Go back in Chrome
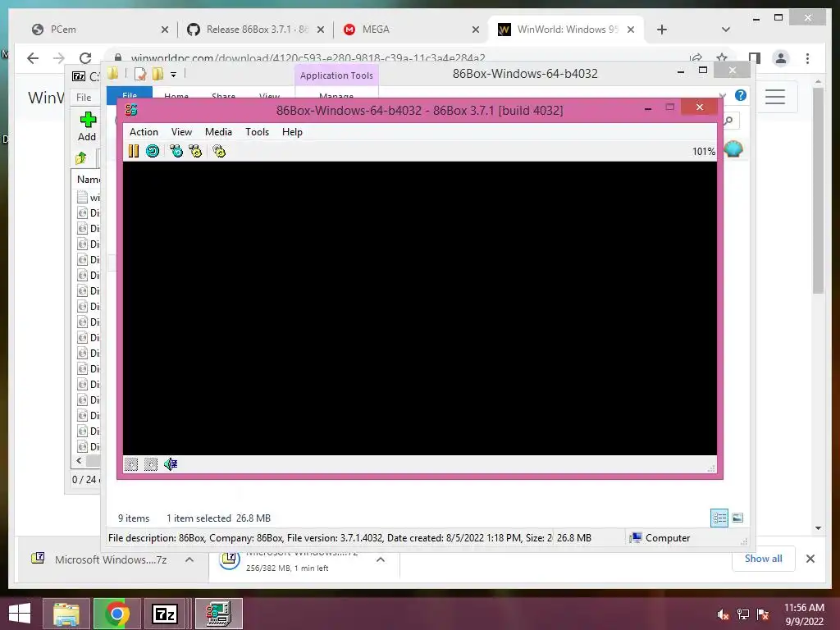The image size is (840, 630). click(x=33, y=58)
